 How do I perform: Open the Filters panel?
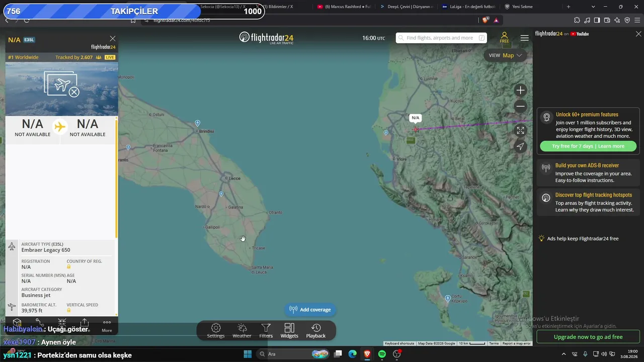(266, 331)
